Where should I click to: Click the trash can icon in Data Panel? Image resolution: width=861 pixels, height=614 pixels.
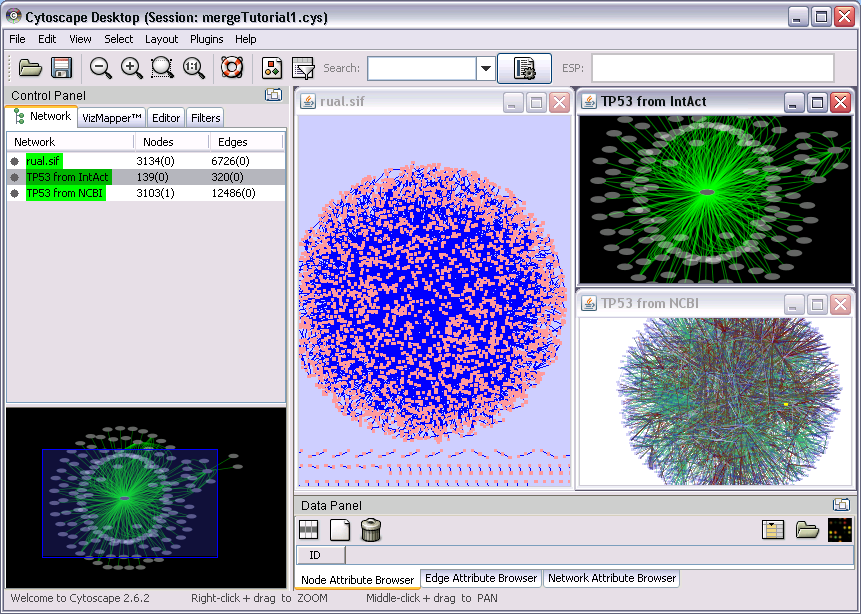click(x=370, y=530)
